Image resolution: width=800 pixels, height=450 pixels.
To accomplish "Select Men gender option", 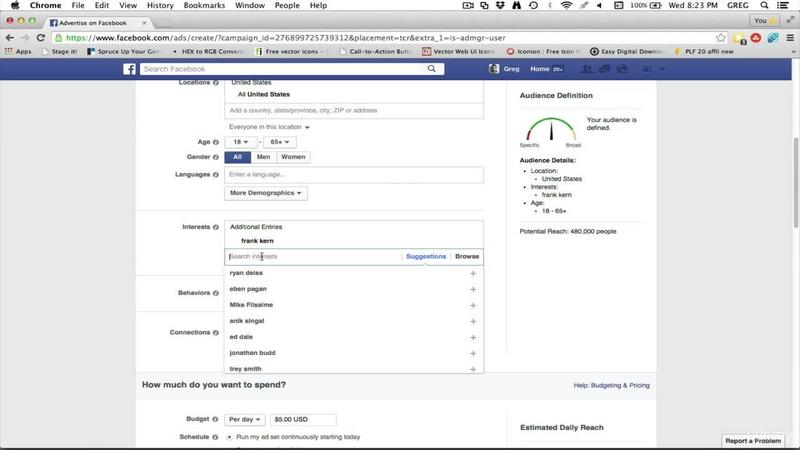I will pos(263,157).
